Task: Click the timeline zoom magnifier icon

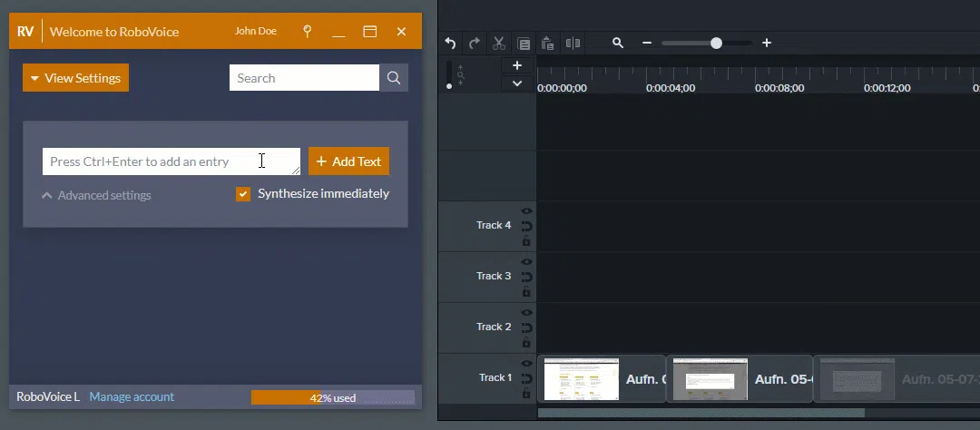Action: (x=618, y=43)
